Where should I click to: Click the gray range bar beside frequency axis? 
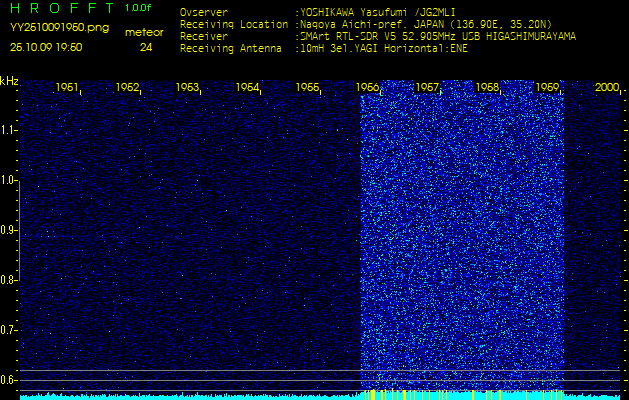tap(19, 230)
